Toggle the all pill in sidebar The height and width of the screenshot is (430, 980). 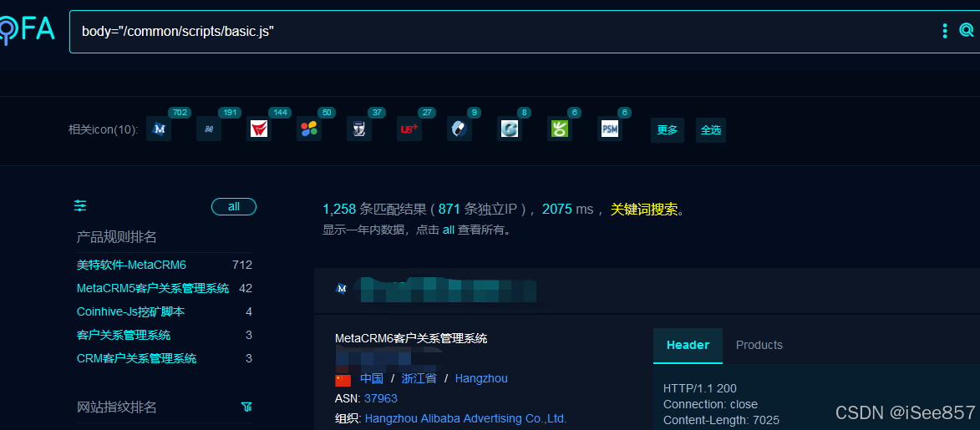pos(234,206)
